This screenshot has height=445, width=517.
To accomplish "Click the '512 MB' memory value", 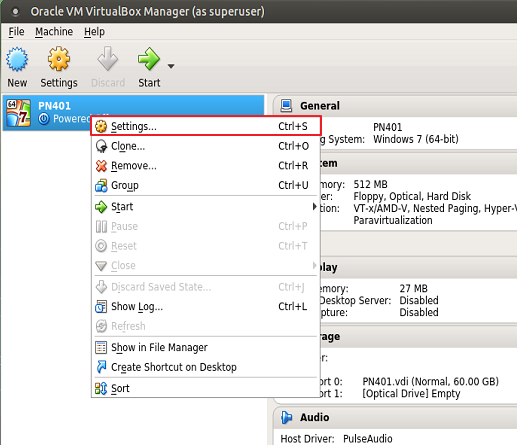I will coord(370,184).
